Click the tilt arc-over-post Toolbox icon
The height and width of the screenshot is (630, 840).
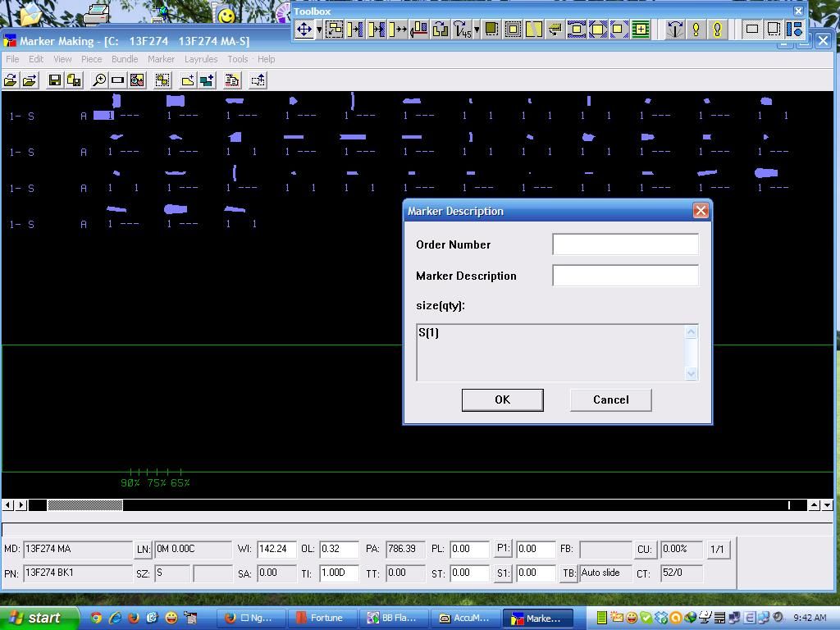[x=675, y=29]
